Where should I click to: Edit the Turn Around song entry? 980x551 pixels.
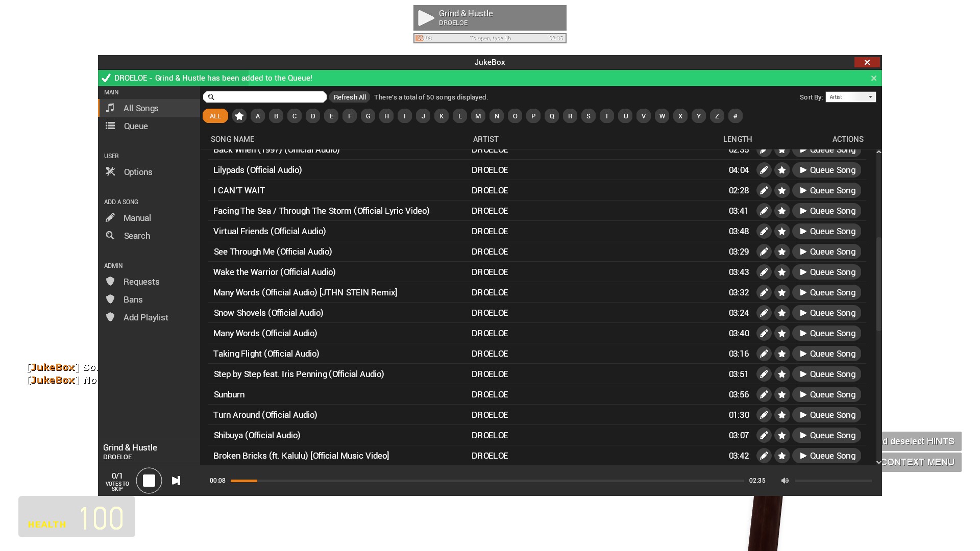click(764, 415)
